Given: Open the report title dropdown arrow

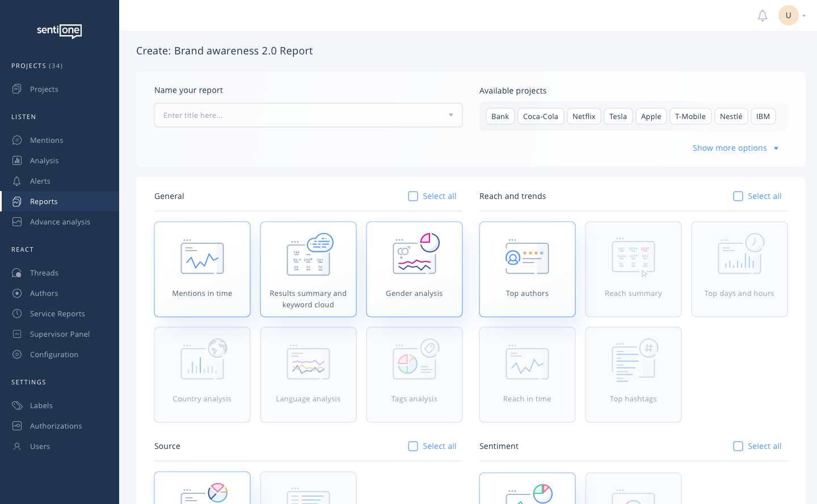Looking at the screenshot, I should coord(451,115).
